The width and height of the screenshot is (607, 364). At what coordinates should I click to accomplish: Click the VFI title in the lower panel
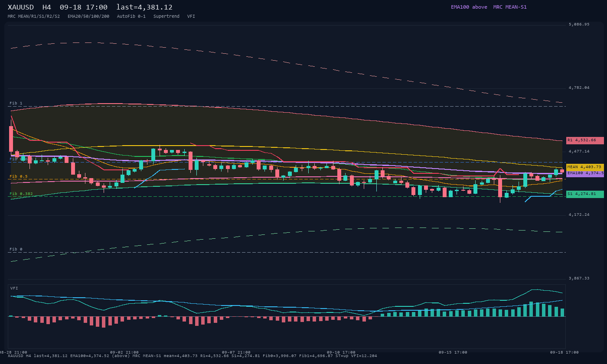tap(14, 288)
